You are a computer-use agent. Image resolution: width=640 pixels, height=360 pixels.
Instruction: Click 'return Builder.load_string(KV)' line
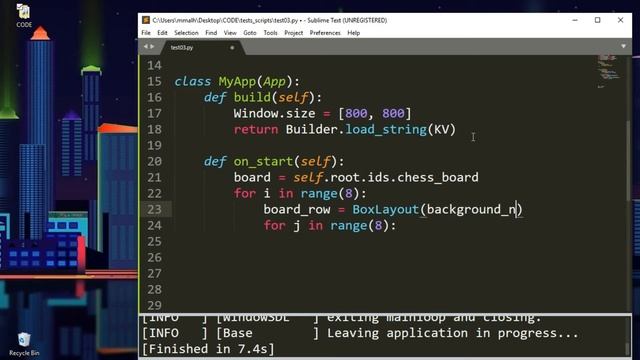click(x=344, y=129)
